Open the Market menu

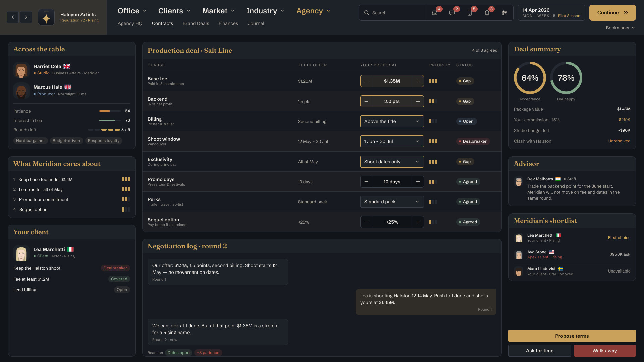[218, 11]
